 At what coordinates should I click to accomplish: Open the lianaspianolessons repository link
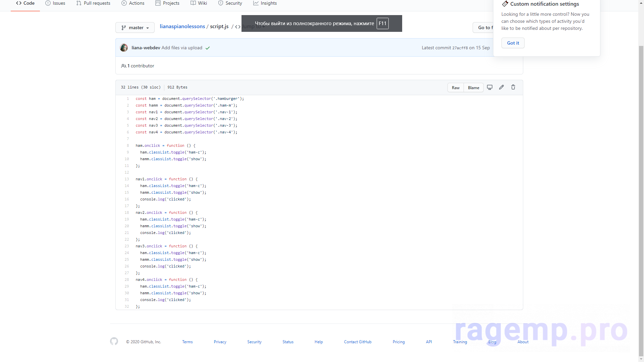(x=182, y=26)
